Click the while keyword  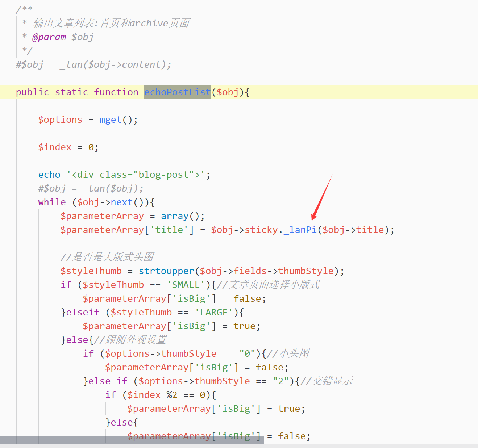tap(52, 202)
